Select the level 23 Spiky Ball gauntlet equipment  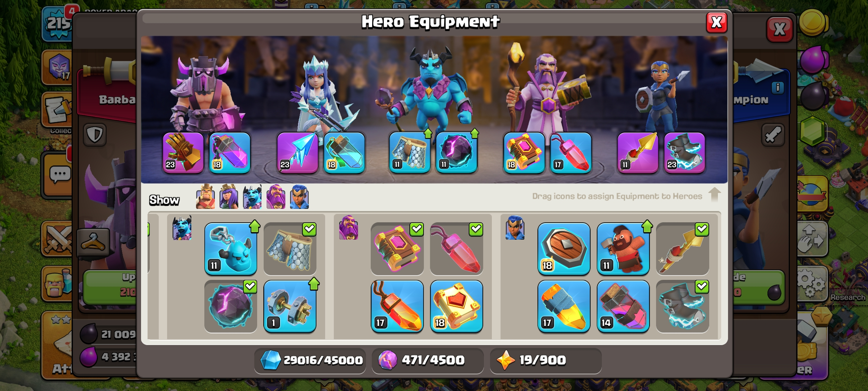pyautogui.click(x=183, y=152)
